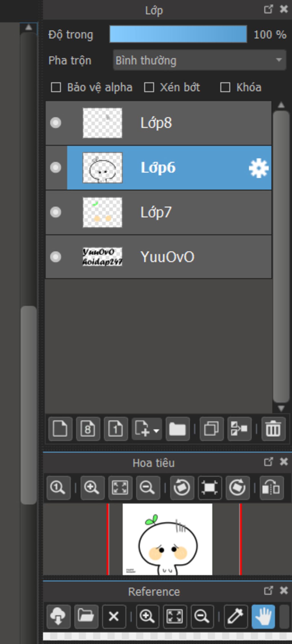Rotate navigator view left

pos(182,488)
